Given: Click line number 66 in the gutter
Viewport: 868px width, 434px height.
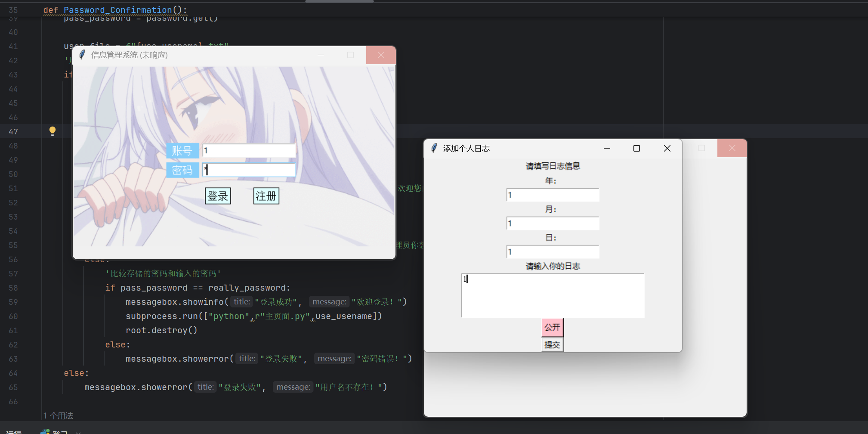Looking at the screenshot, I should (13, 402).
